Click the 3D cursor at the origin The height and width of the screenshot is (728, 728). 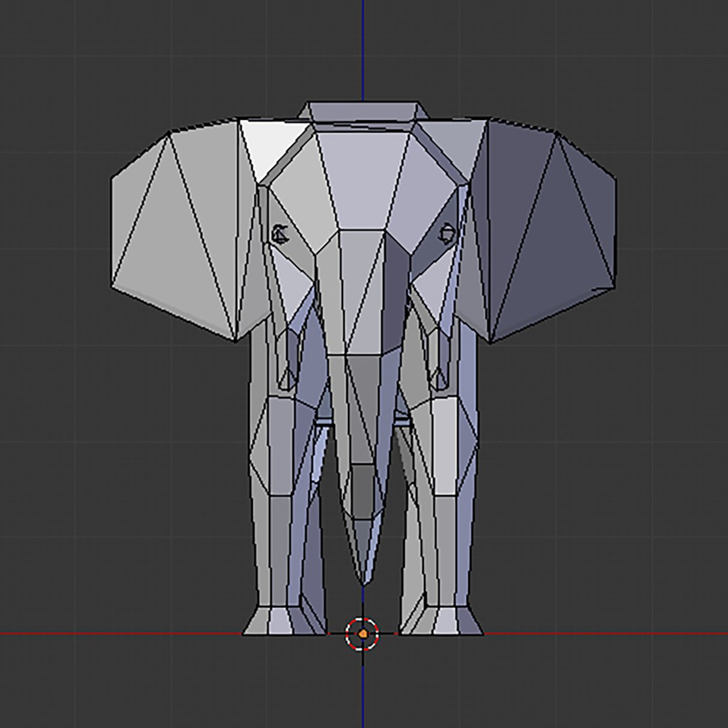coord(362,634)
